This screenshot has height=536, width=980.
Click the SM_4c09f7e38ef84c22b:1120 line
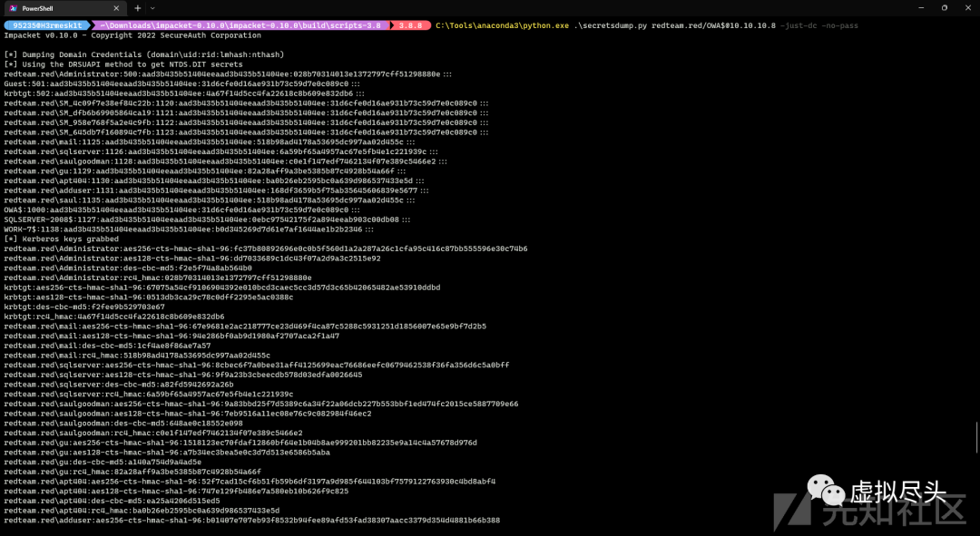tap(246, 103)
